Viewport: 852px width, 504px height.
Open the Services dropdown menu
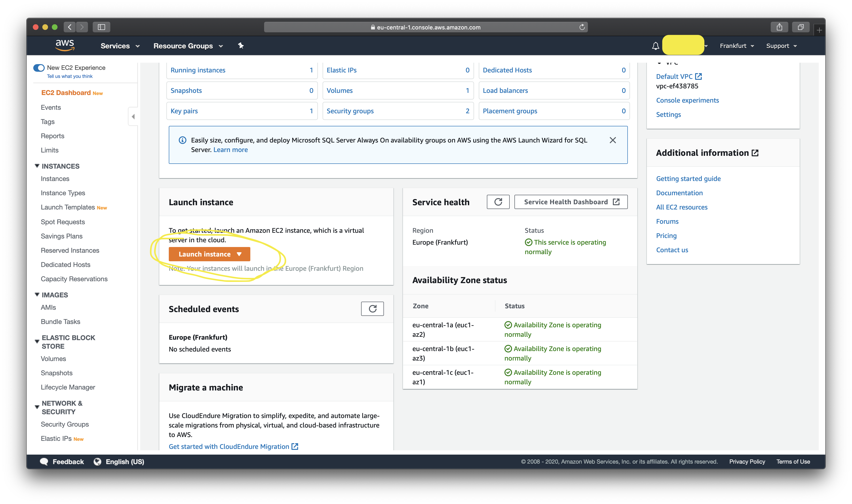pyautogui.click(x=120, y=46)
